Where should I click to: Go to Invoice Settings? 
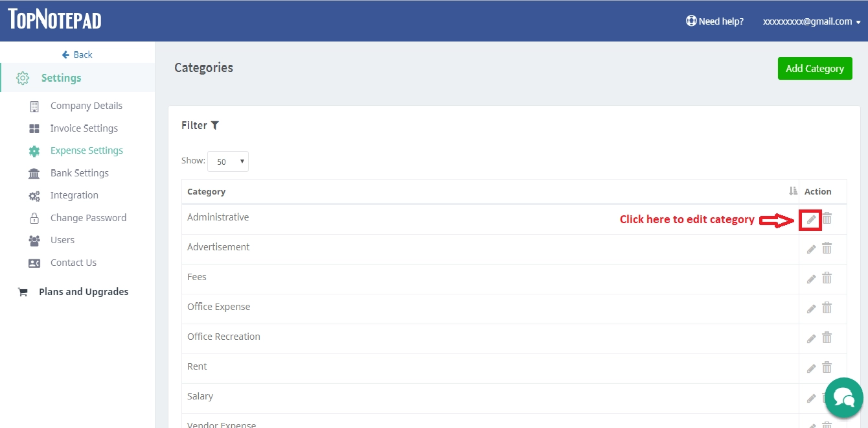pyautogui.click(x=84, y=128)
